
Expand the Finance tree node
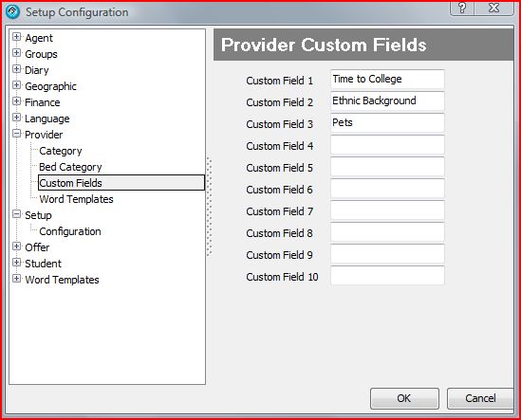pyautogui.click(x=16, y=101)
